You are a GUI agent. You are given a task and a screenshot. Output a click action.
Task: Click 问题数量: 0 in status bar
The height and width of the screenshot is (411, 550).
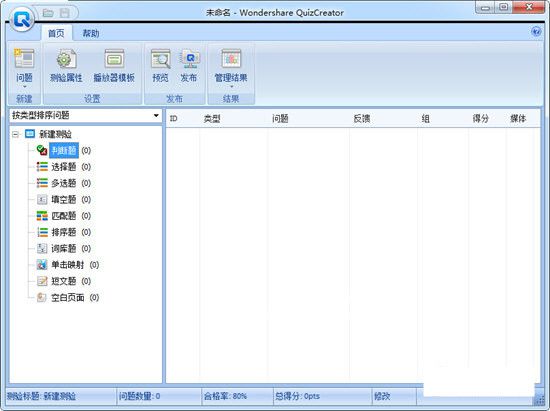click(x=139, y=397)
